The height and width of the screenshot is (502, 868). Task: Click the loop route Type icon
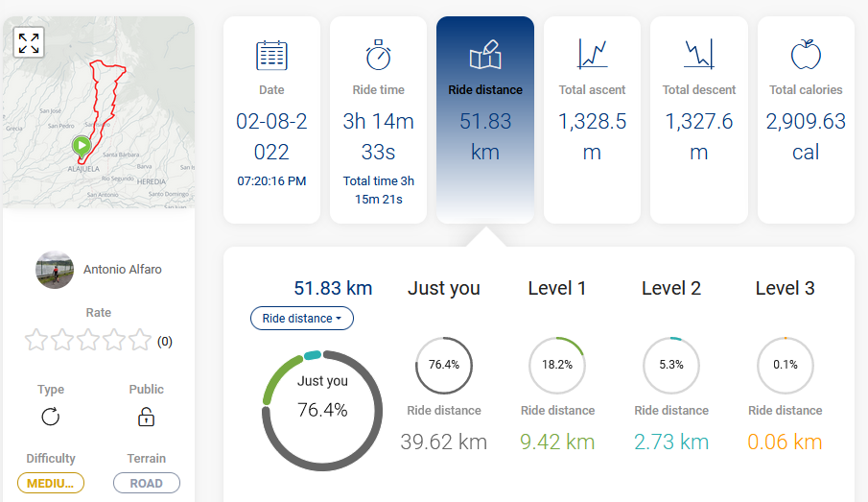51,417
